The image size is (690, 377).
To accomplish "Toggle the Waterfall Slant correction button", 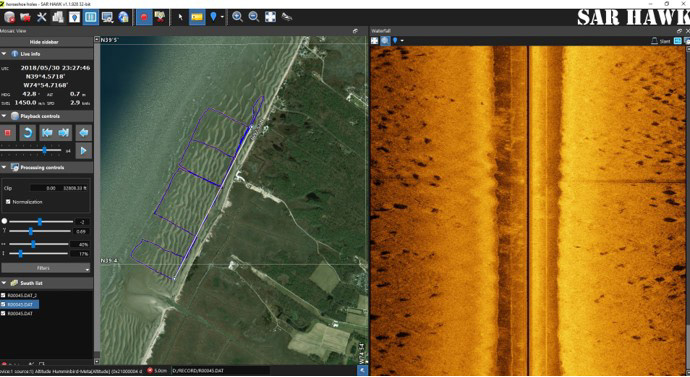I will (661, 41).
